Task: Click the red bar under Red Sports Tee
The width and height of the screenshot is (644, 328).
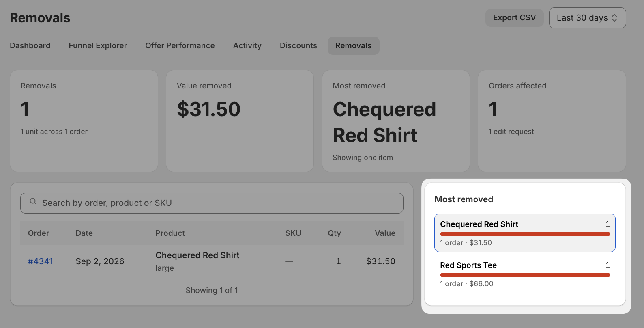Action: tap(525, 275)
